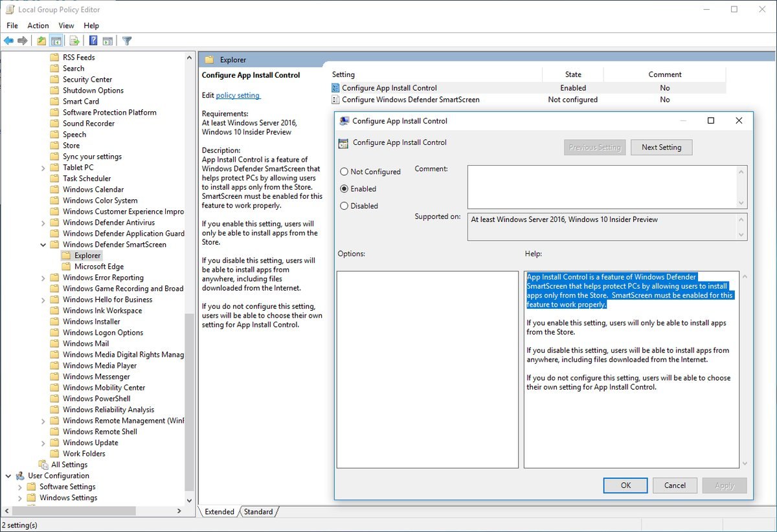Click the Up one level folder icon
The width and height of the screenshot is (777, 532).
(41, 41)
